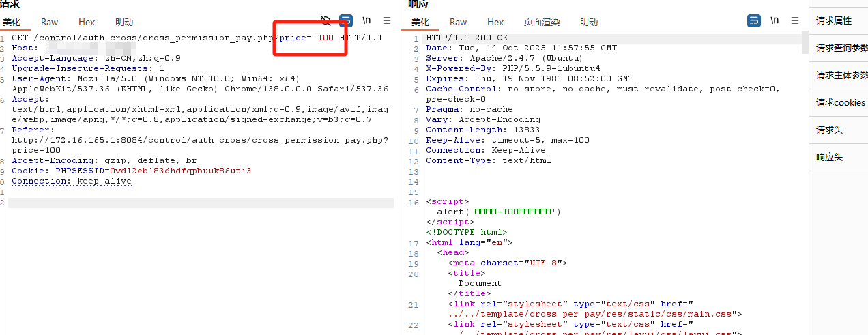Click the Expires header in the response
Image resolution: width=868 pixels, height=335 pixels.
click(x=530, y=78)
